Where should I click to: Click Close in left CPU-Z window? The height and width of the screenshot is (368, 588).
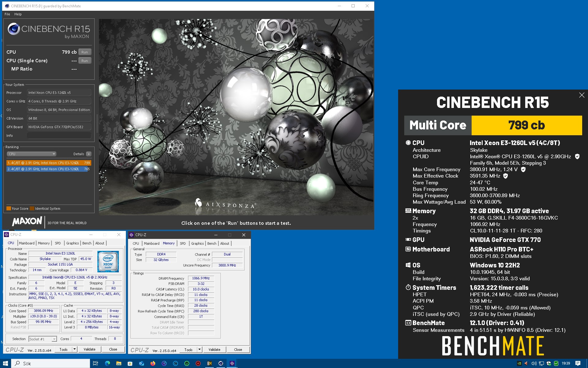(x=113, y=349)
